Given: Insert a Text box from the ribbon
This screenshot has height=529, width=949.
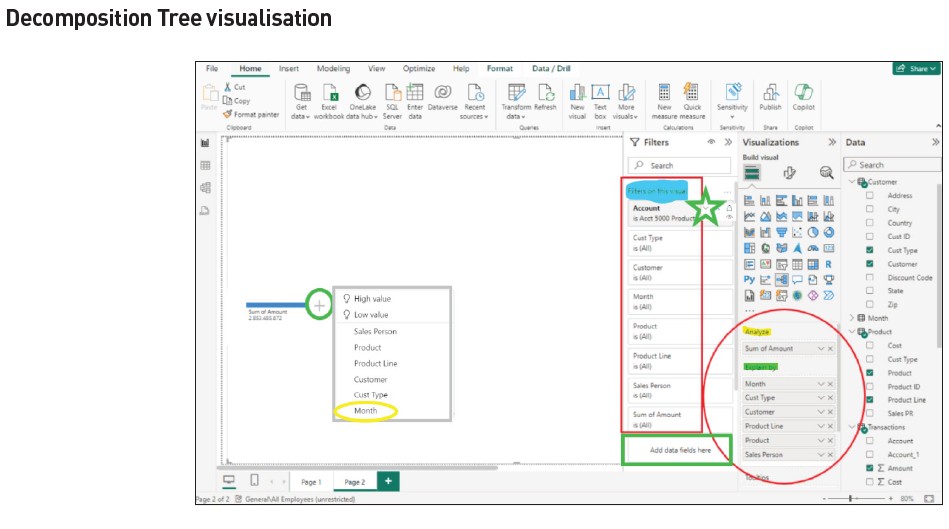Looking at the screenshot, I should [x=600, y=93].
